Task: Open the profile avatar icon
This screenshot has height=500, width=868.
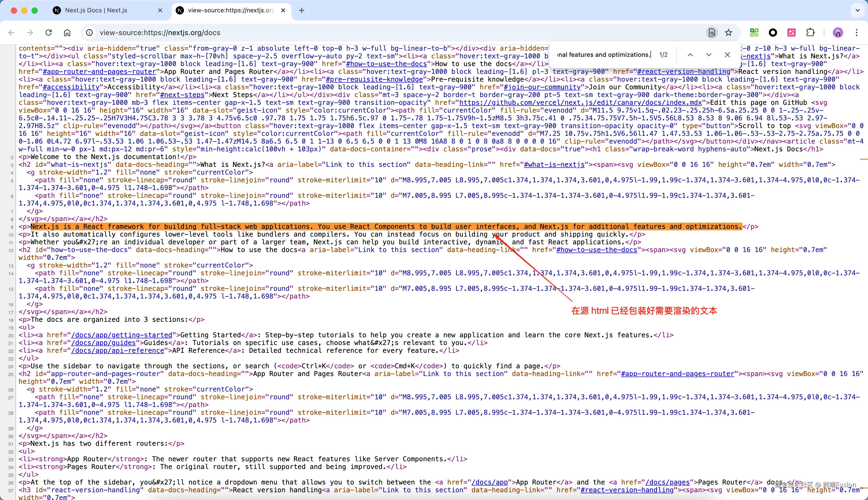Action: (838, 33)
